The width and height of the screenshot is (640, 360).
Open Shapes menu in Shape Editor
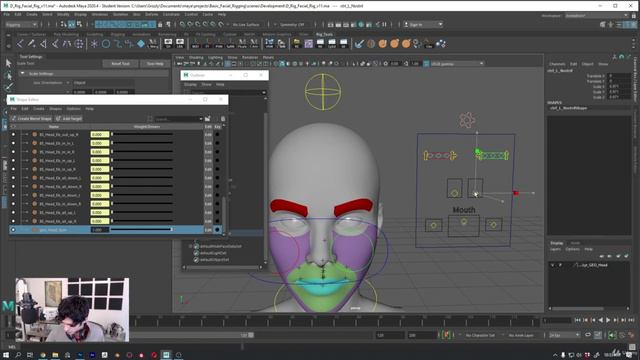[x=56, y=109]
